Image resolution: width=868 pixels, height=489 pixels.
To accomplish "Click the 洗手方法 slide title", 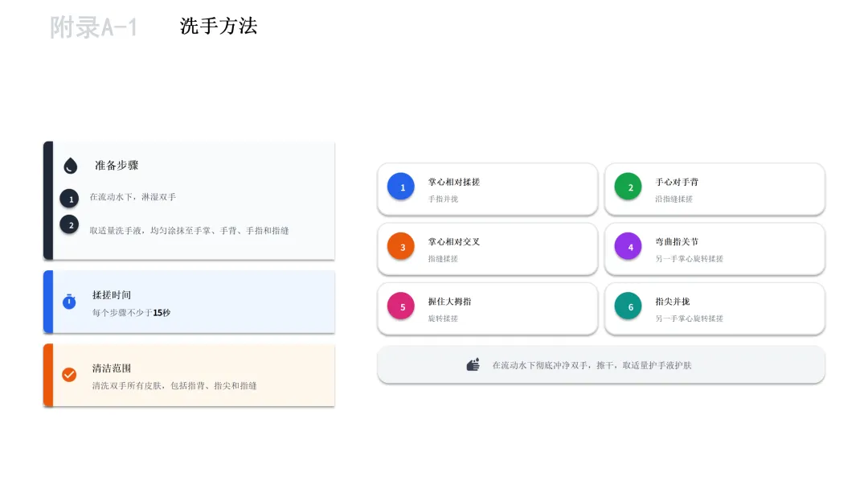I will pos(219,26).
